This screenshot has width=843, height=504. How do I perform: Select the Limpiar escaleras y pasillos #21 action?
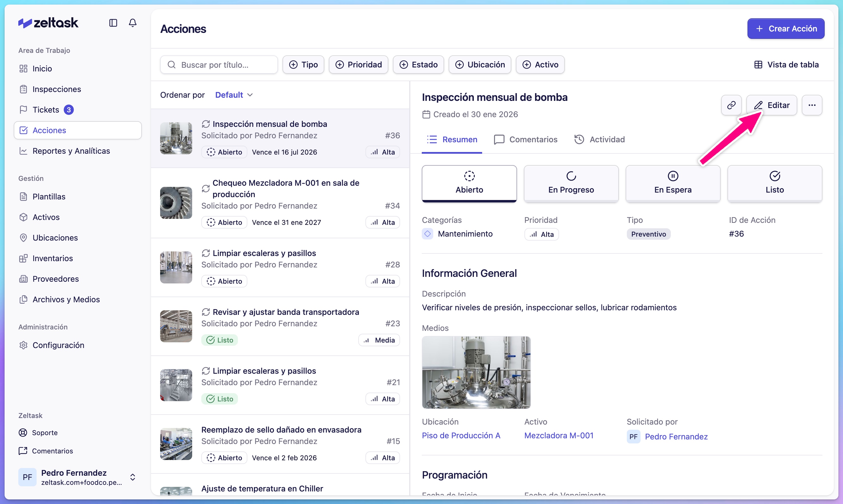[x=280, y=385]
